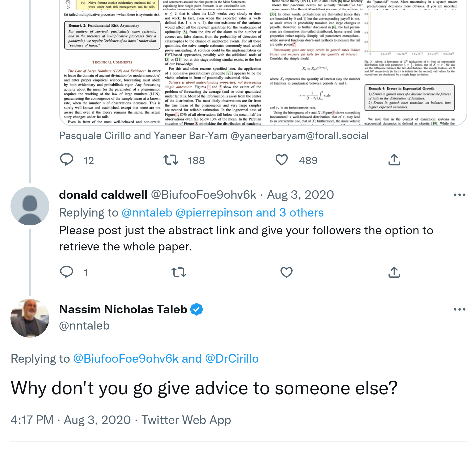This screenshot has width=476, height=449.
Task: Open Nassim Nicholas Taleb's profile picture
Action: click(x=30, y=318)
